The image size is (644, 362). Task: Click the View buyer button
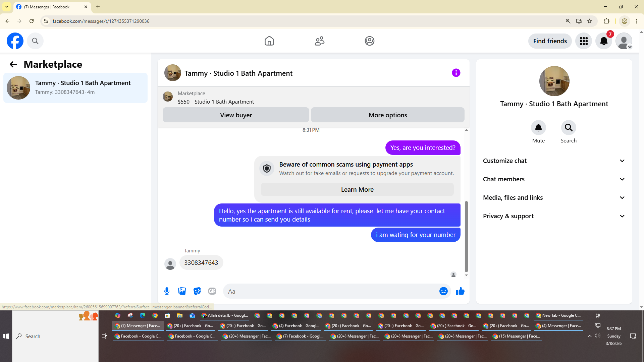236,115
